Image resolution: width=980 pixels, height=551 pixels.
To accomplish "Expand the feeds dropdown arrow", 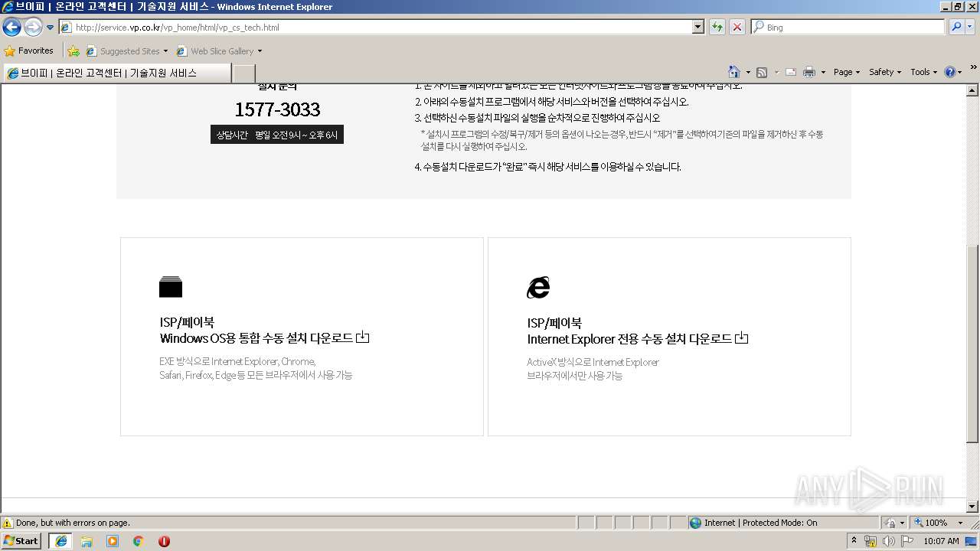I will pyautogui.click(x=776, y=72).
